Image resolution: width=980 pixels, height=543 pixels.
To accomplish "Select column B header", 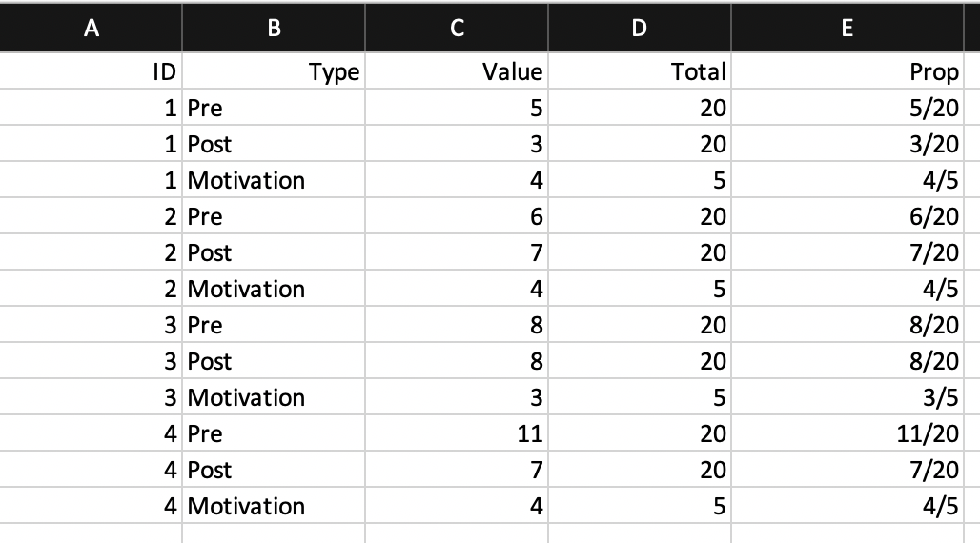I will tap(274, 29).
